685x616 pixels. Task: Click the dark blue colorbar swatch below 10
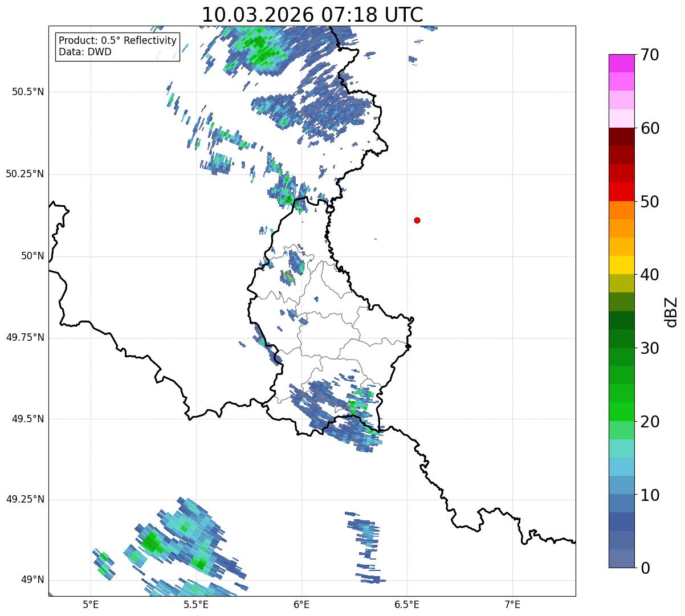(621, 521)
